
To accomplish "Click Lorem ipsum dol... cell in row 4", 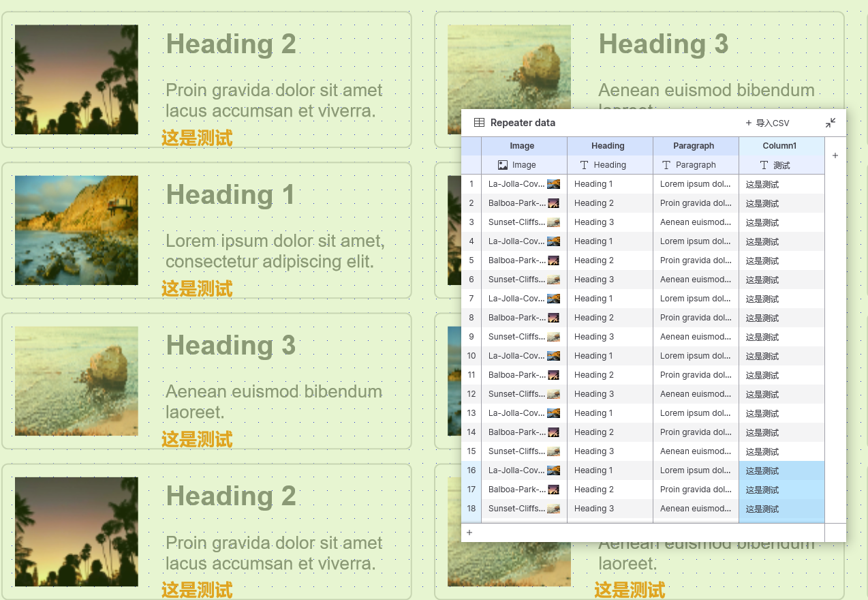I will 696,241.
